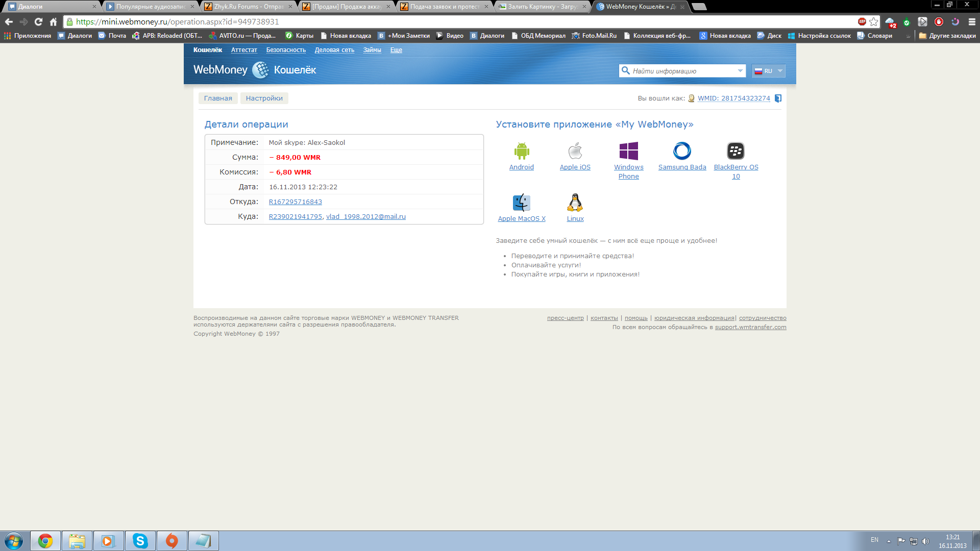Click the vlad_1998.2012@mail.ru link

(x=366, y=217)
